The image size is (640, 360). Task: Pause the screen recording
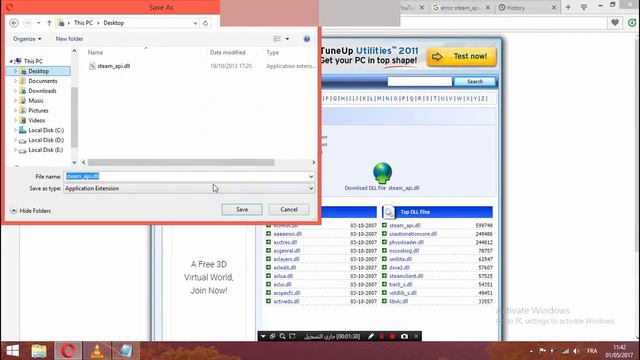tap(382, 336)
